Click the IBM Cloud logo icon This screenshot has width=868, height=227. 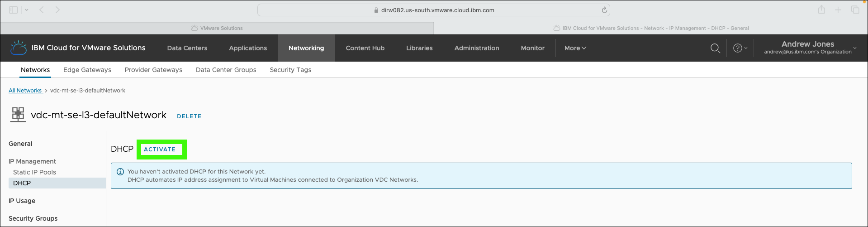click(19, 48)
